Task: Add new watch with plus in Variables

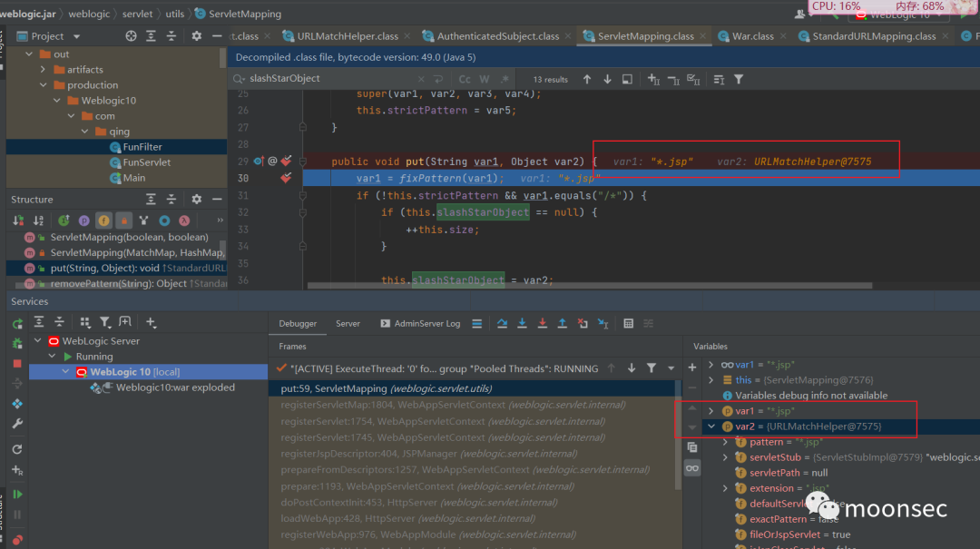Action: click(691, 368)
